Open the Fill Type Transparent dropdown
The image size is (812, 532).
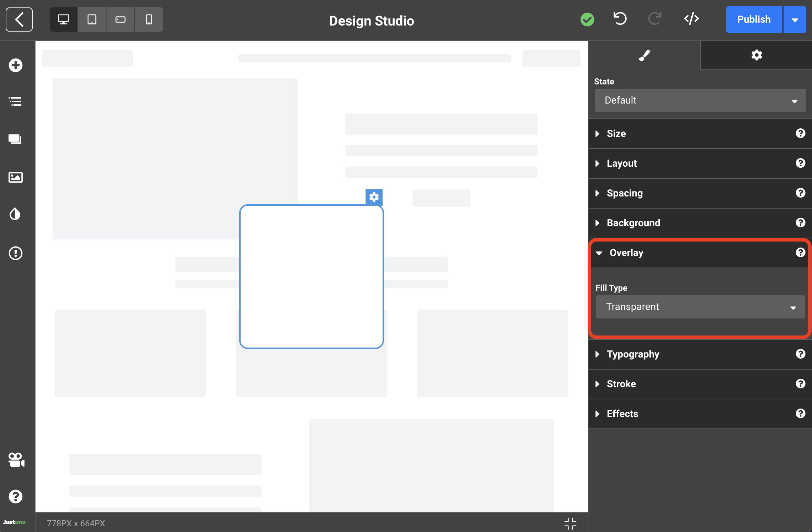click(700, 307)
